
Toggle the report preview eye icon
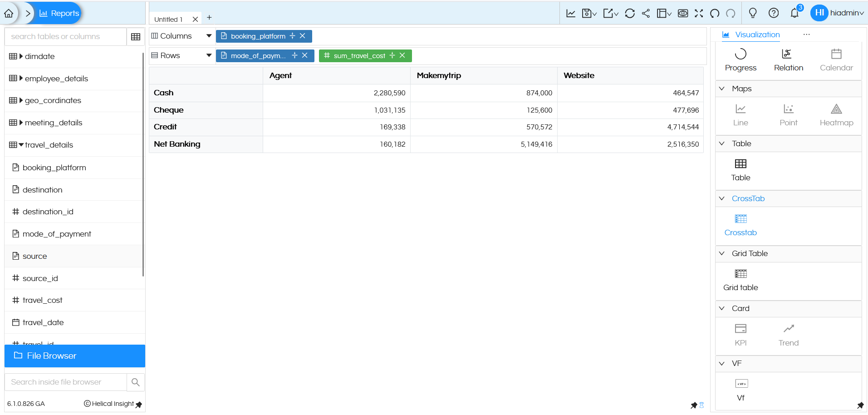click(x=682, y=14)
